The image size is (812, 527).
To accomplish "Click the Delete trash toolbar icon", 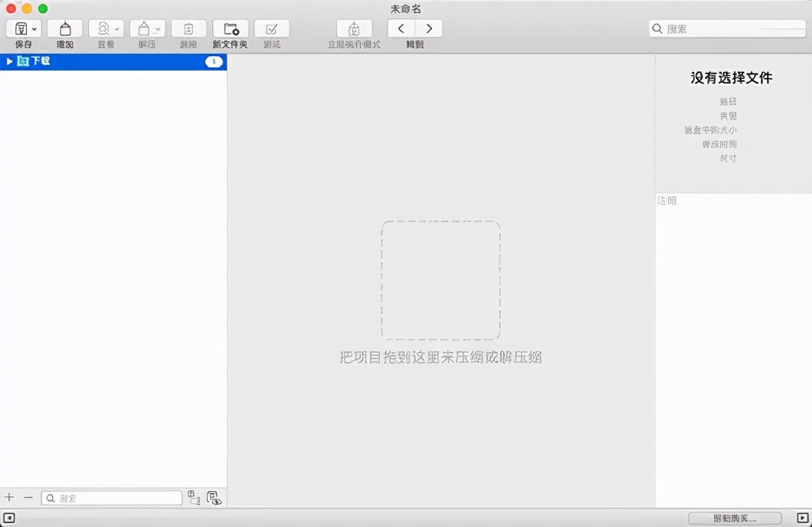I will (x=188, y=28).
